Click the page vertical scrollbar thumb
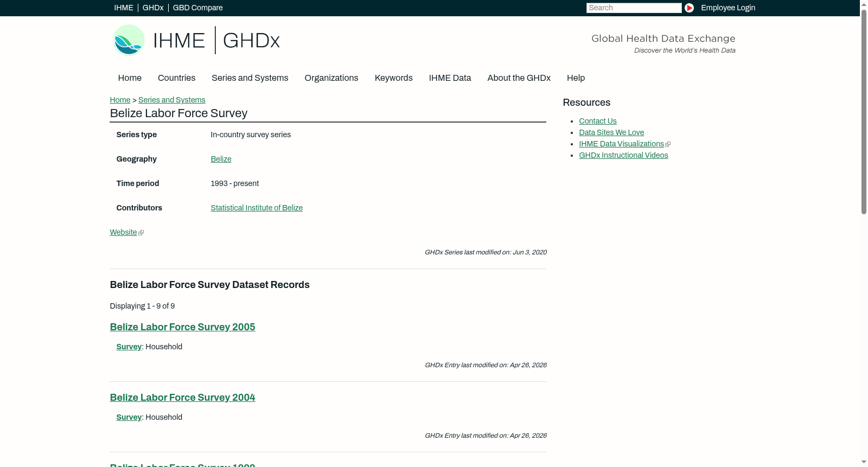The width and height of the screenshot is (868, 467). coord(864,111)
